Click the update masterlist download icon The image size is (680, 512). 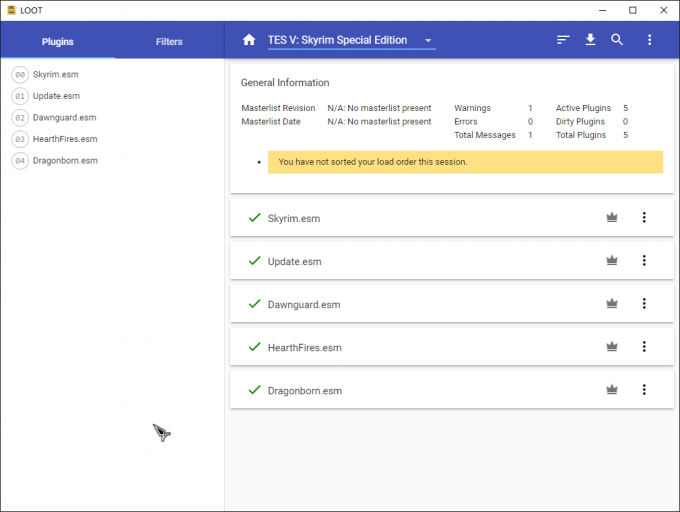click(x=590, y=39)
